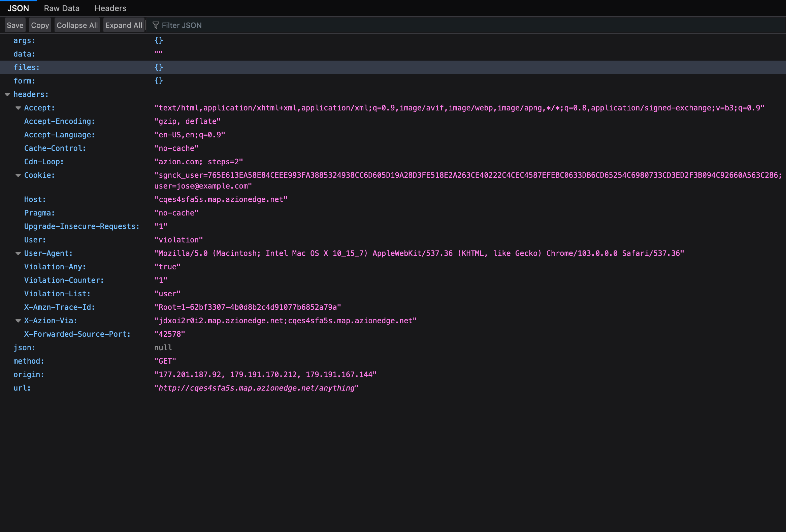Click the Headers tab to view request headers
This screenshot has width=786, height=532.
click(109, 8)
